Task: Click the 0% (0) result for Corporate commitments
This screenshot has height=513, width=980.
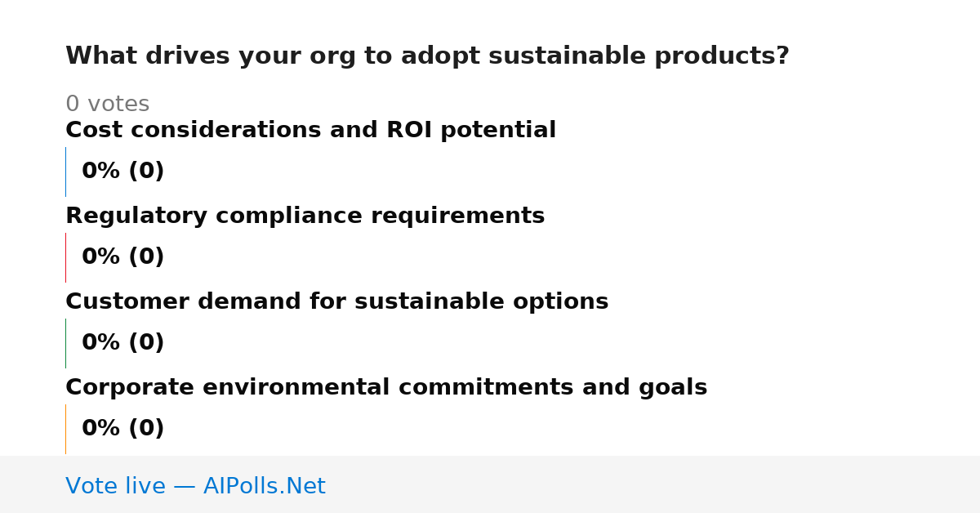Action: click(x=122, y=429)
